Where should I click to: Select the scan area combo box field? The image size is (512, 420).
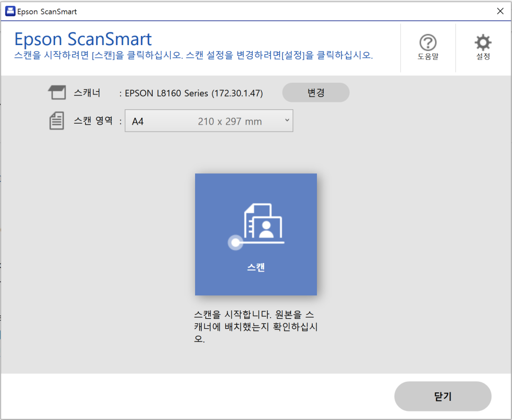209,120
